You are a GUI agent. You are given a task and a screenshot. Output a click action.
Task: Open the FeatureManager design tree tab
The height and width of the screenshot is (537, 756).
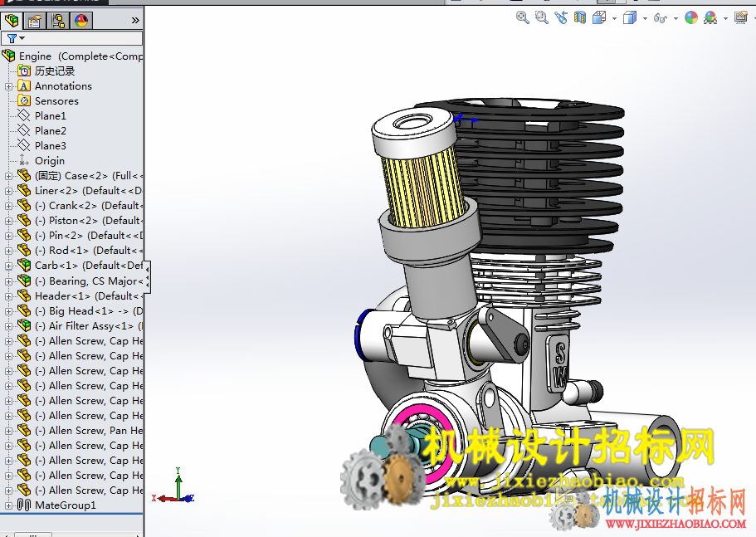12,21
